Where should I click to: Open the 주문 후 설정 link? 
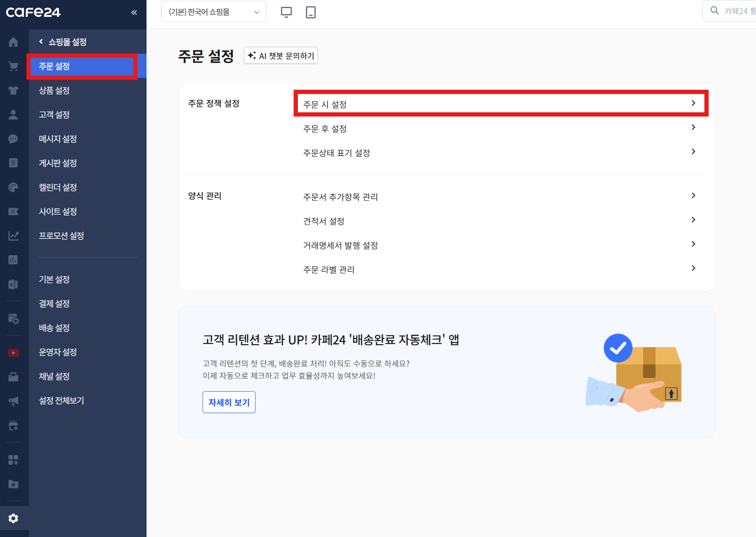[325, 129]
